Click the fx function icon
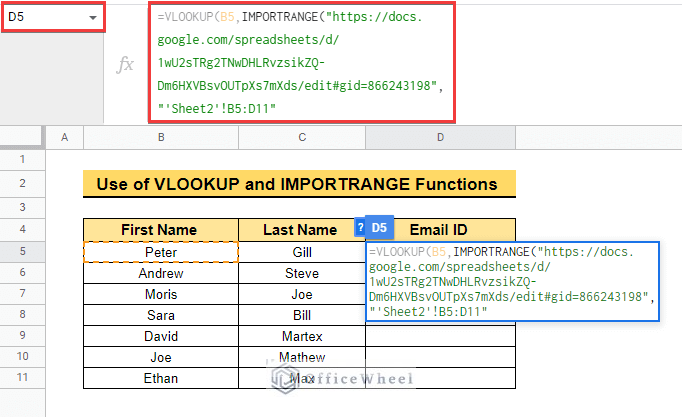This screenshot has height=417, width=682. [x=125, y=64]
